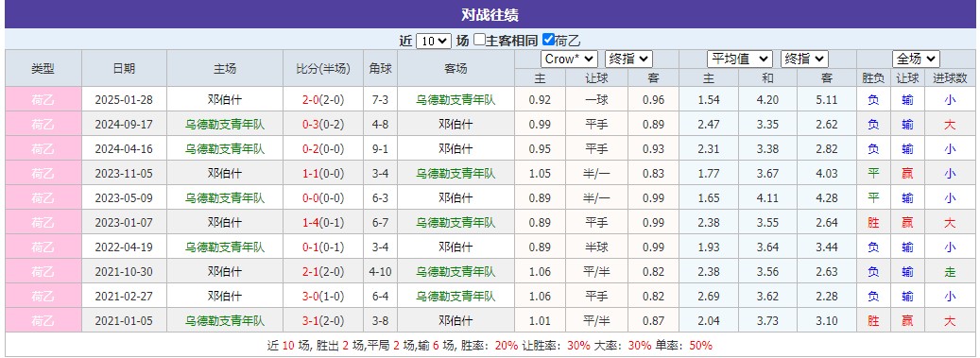
Task: Open 邓伯什 home team link on 2025-01-28
Action: click(224, 99)
